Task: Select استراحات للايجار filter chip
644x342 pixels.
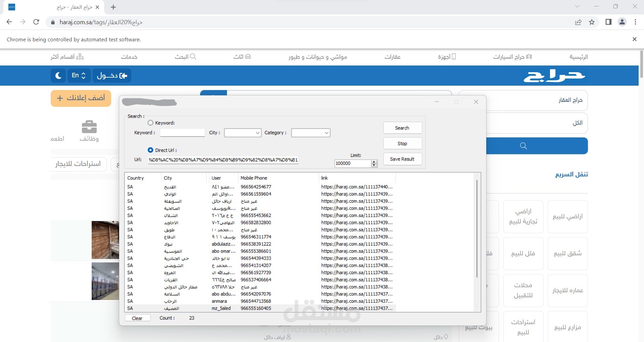Action: pos(78,164)
